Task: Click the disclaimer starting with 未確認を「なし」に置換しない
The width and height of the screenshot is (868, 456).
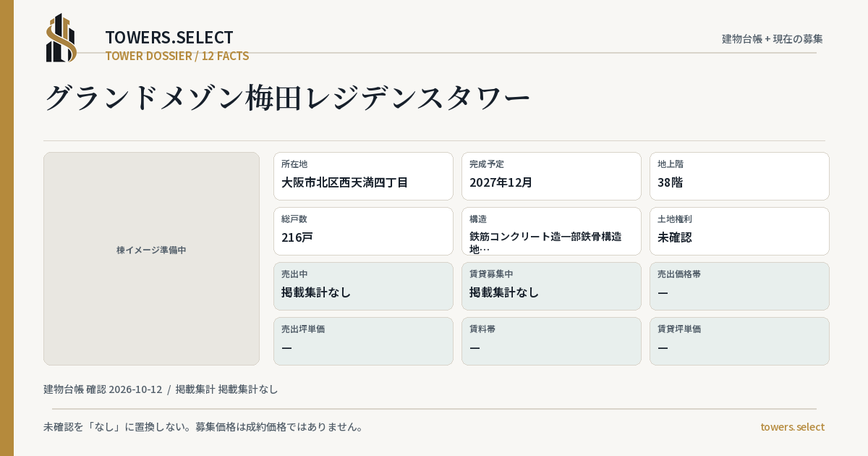Action: (x=203, y=426)
